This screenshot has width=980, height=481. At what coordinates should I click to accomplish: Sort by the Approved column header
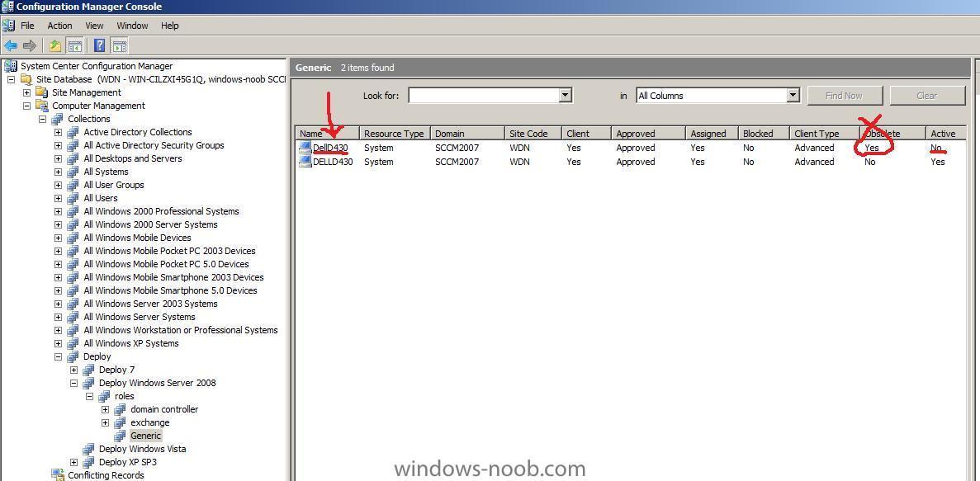(649, 134)
